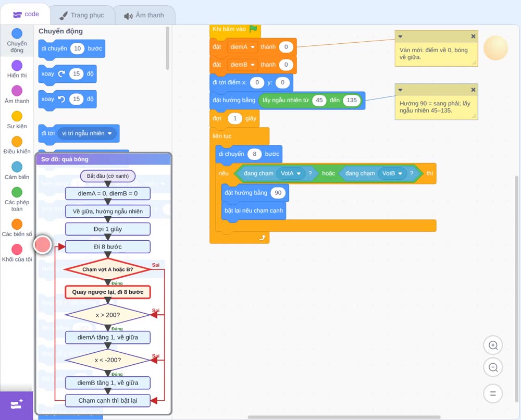Viewport: 521px width, 420px height.
Task: Close the 'Ván mới' comment note
Action: (x=473, y=36)
